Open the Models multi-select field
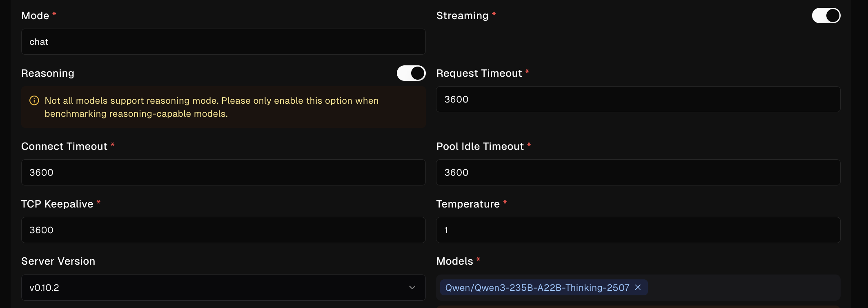The image size is (868, 308). point(743,288)
